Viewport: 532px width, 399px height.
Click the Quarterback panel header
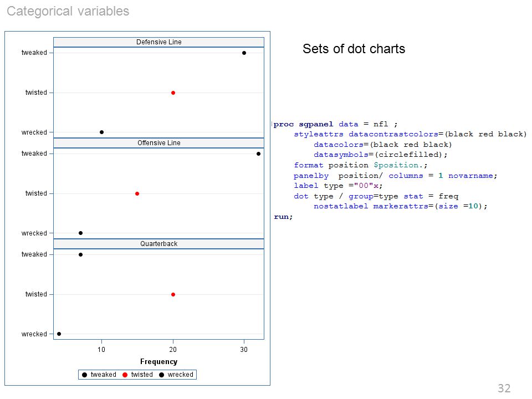pyautogui.click(x=159, y=244)
